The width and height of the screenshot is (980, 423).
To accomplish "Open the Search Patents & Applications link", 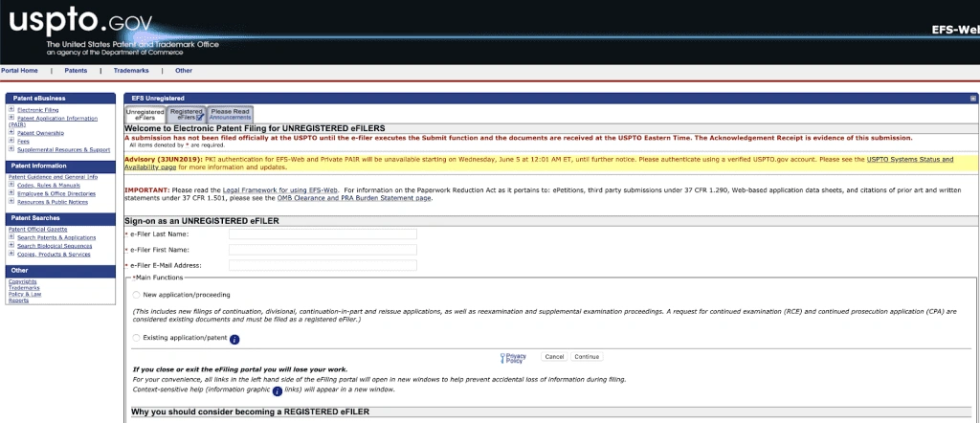I will click(x=56, y=238).
